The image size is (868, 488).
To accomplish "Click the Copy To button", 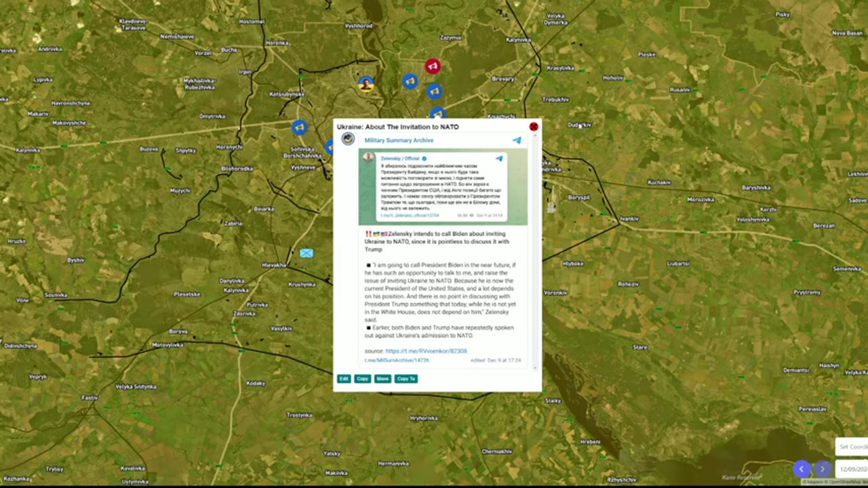I will pos(406,379).
